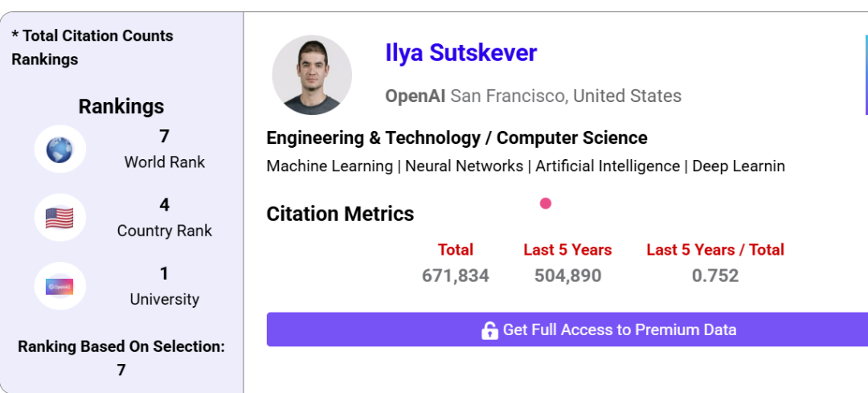This screenshot has width=868, height=393.
Task: Select the Machine Learning topic
Action: [x=330, y=166]
